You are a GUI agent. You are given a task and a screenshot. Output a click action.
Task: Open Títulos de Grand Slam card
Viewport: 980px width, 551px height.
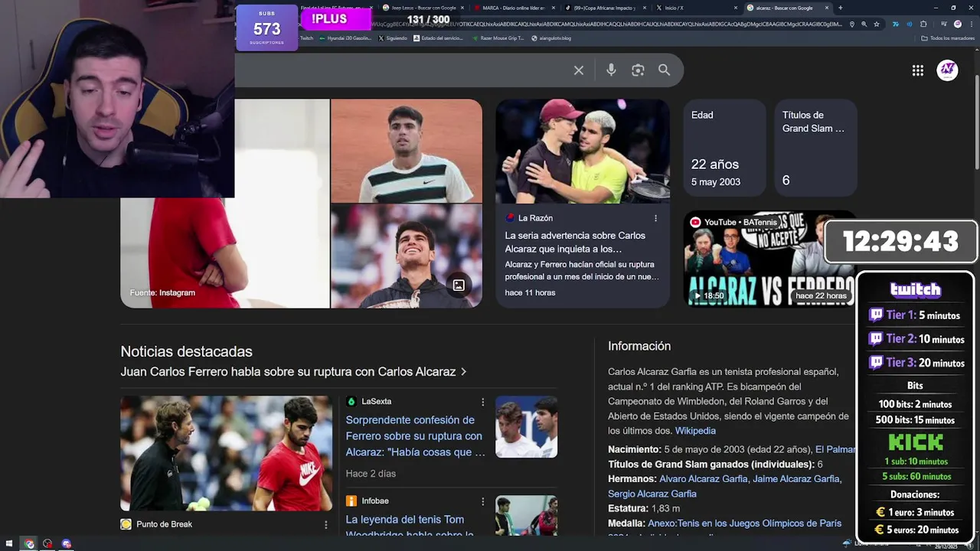coord(815,148)
